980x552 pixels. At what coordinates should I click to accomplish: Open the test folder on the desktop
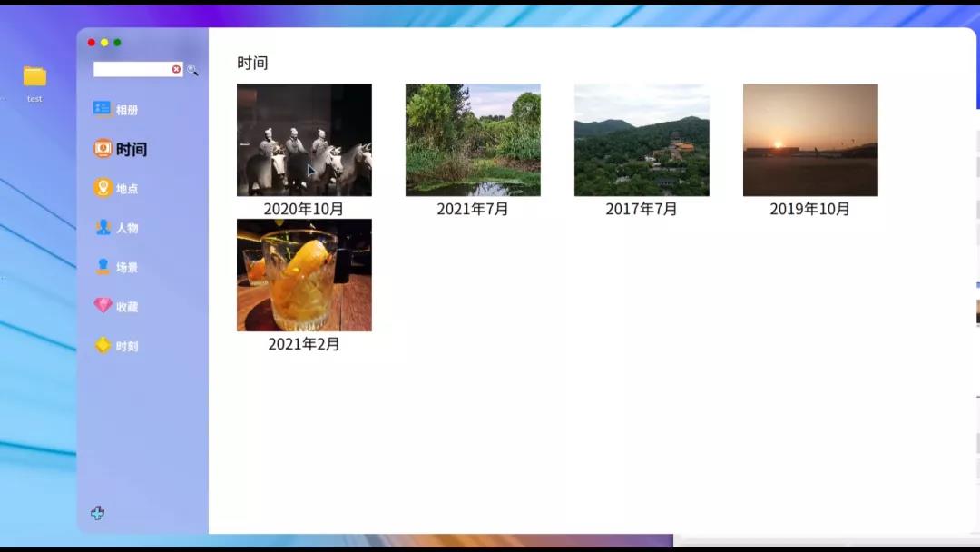click(34, 77)
